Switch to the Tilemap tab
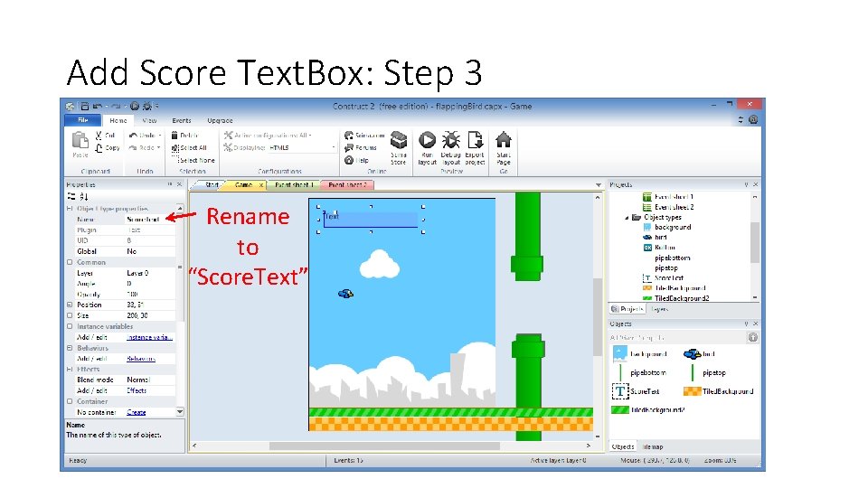 [x=652, y=446]
